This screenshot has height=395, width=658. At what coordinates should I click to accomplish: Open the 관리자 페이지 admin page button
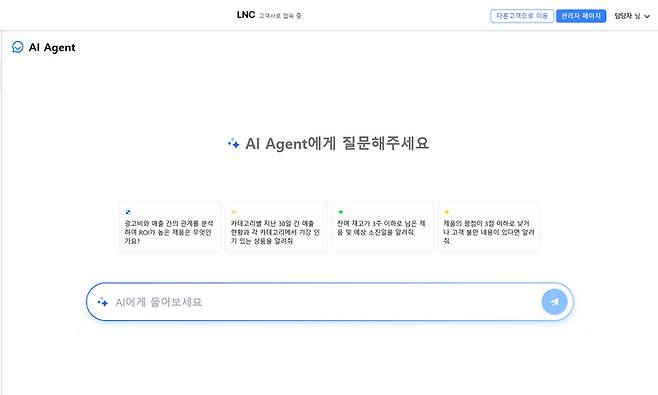(x=581, y=16)
